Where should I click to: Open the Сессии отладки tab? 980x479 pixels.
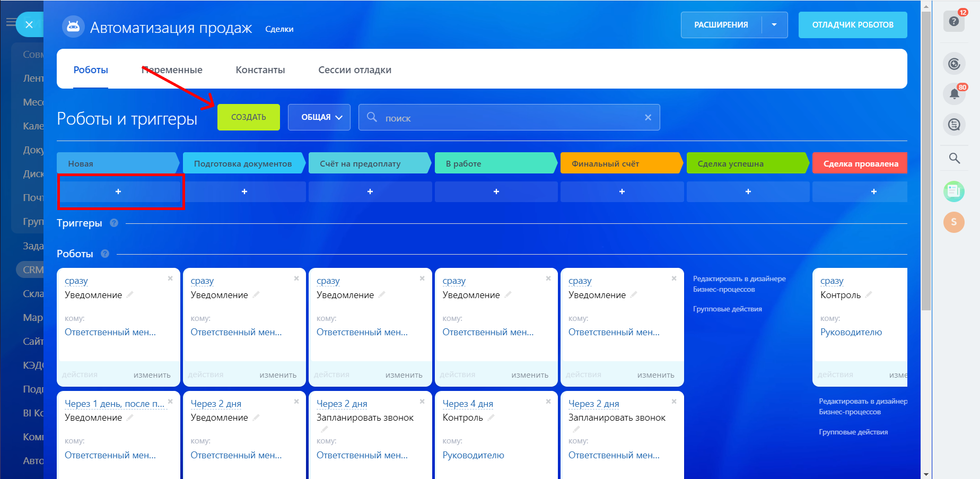coord(355,70)
